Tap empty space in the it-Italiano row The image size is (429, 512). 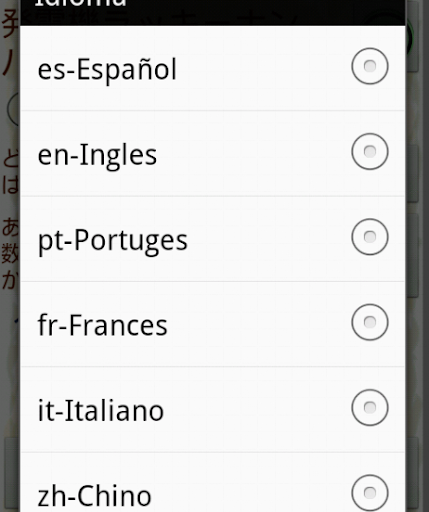[257, 409]
